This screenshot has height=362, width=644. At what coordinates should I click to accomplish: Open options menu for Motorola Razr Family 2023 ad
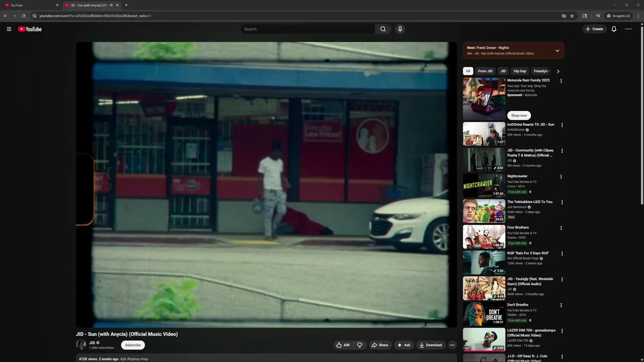[x=561, y=81]
